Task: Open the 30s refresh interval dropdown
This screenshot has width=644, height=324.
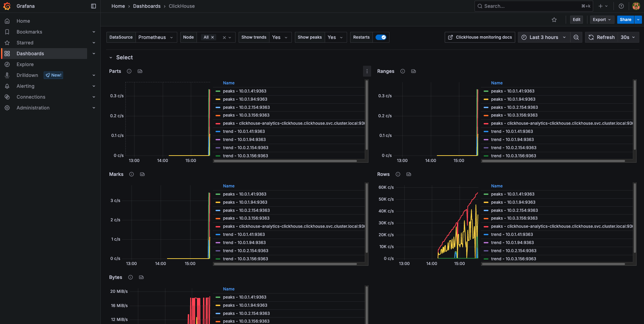Action: (x=628, y=37)
